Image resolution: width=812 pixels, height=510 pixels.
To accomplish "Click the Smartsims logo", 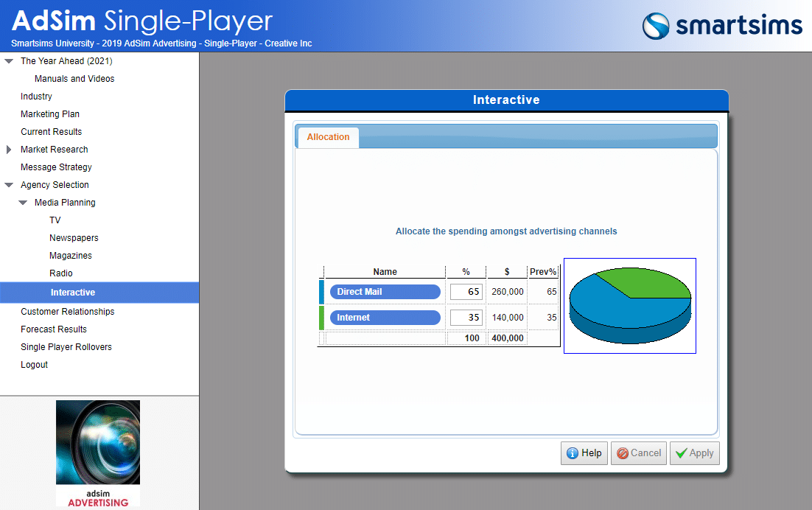I will [721, 26].
